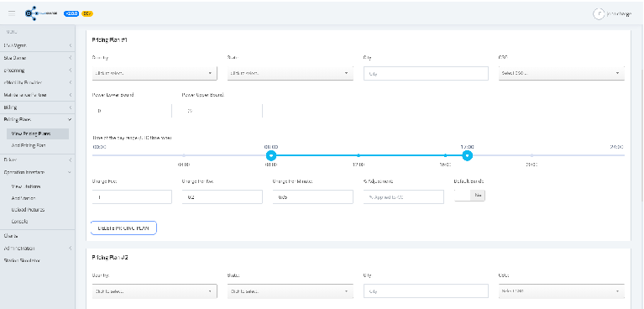Click the Time of the day range label
The image size is (644, 309).
(132, 138)
